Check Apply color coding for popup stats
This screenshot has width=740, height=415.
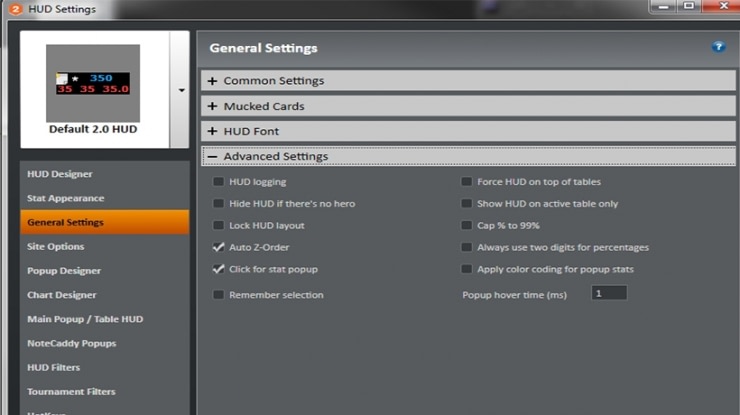[466, 269]
